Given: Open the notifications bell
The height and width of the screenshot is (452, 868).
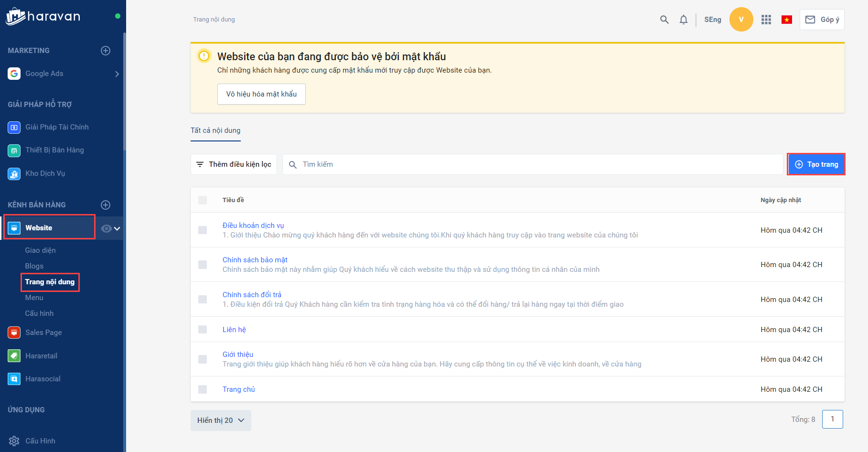Looking at the screenshot, I should 684,20.
